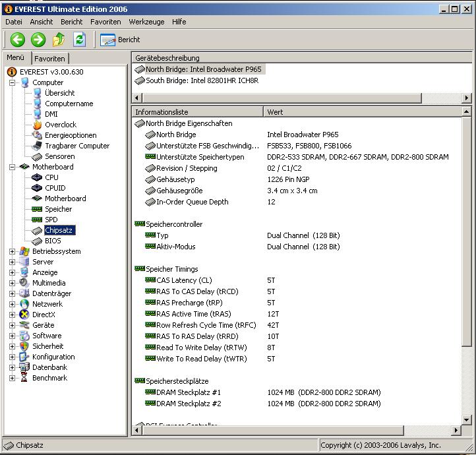Click the Gerätebeschreibung column header
The height and width of the screenshot is (455, 476).
click(301, 58)
